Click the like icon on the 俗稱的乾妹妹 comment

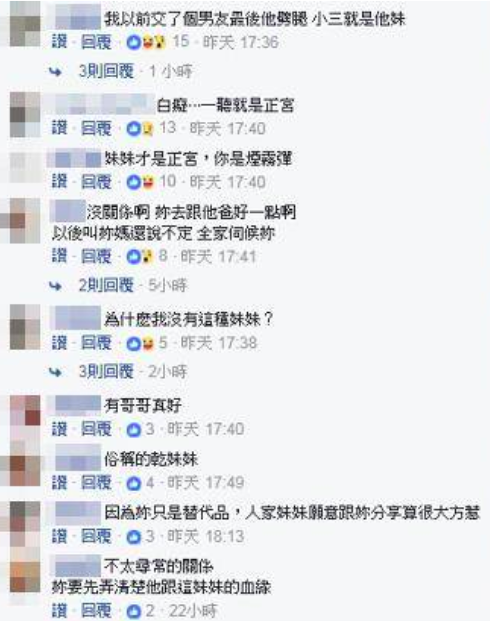point(134,483)
